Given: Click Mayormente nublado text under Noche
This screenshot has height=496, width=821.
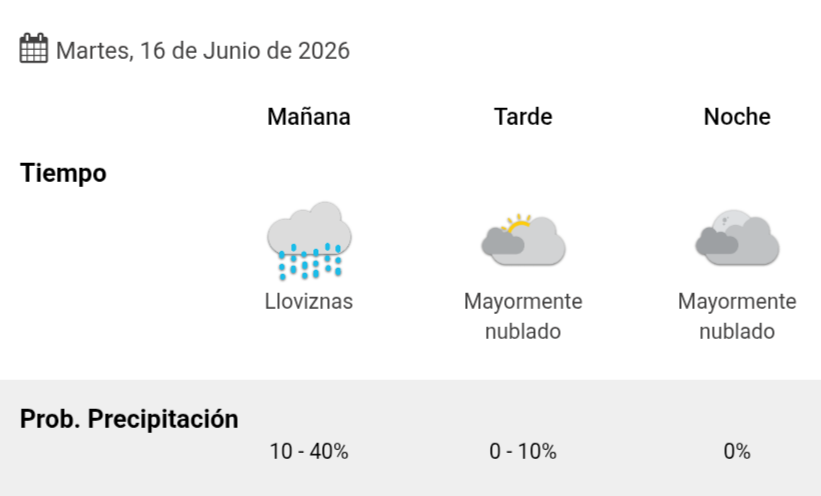Looking at the screenshot, I should click(737, 316).
